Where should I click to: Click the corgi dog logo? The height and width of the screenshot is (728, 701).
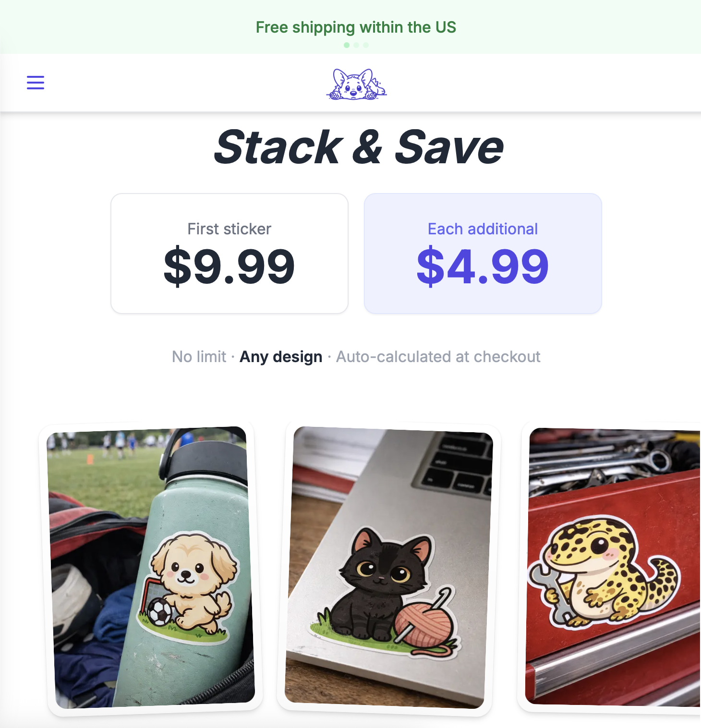(356, 85)
